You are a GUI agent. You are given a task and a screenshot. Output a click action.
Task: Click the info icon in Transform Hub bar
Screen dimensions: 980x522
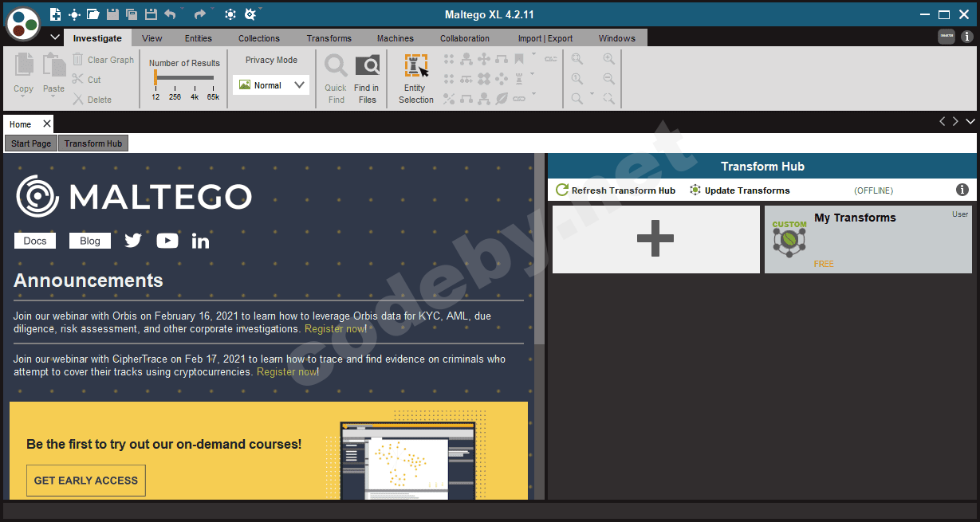[x=962, y=190]
